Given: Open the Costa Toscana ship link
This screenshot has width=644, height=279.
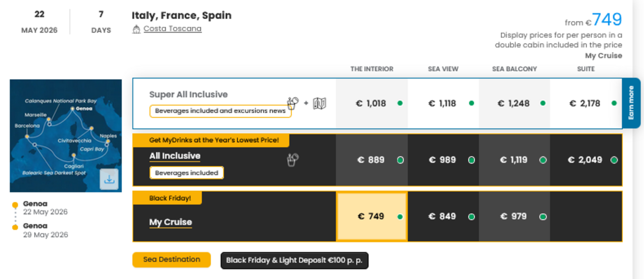Looking at the screenshot, I should (x=172, y=29).
